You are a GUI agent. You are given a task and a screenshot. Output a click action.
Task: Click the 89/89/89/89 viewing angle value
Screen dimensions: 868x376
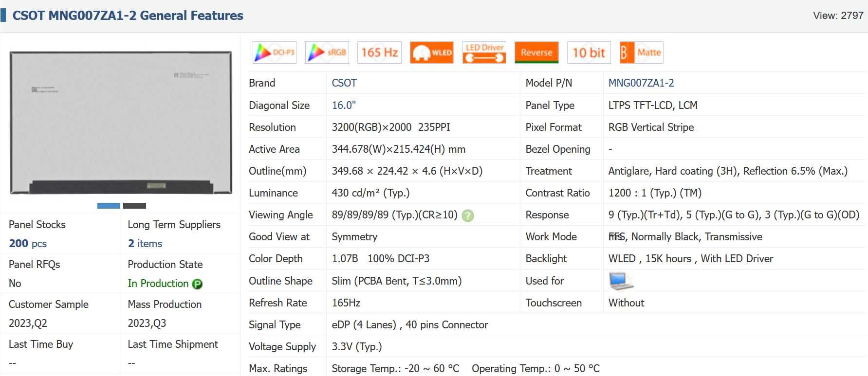(x=395, y=215)
